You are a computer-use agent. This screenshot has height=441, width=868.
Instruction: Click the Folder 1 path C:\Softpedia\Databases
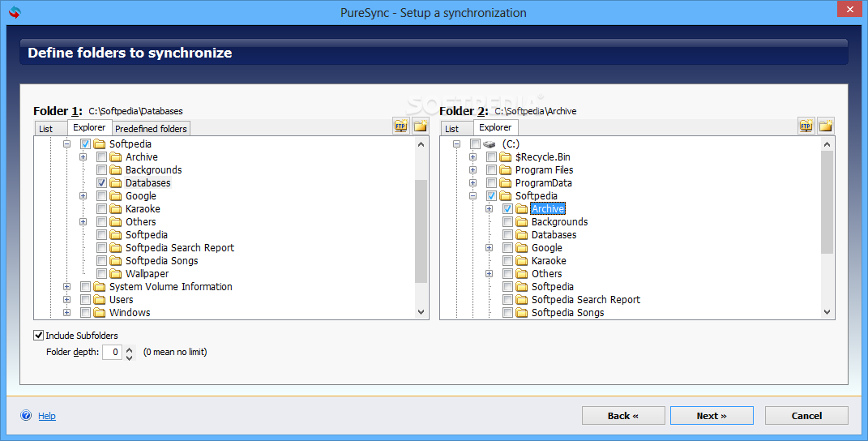135,111
